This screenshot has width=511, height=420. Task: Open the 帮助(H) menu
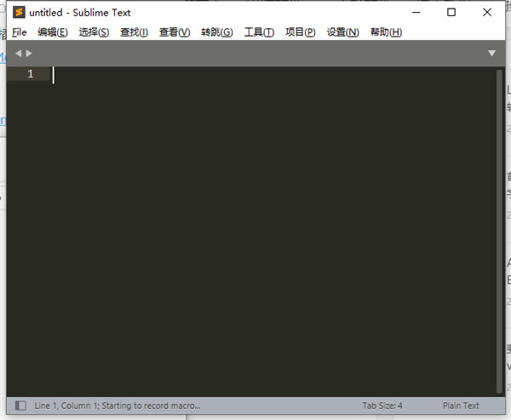tap(386, 32)
